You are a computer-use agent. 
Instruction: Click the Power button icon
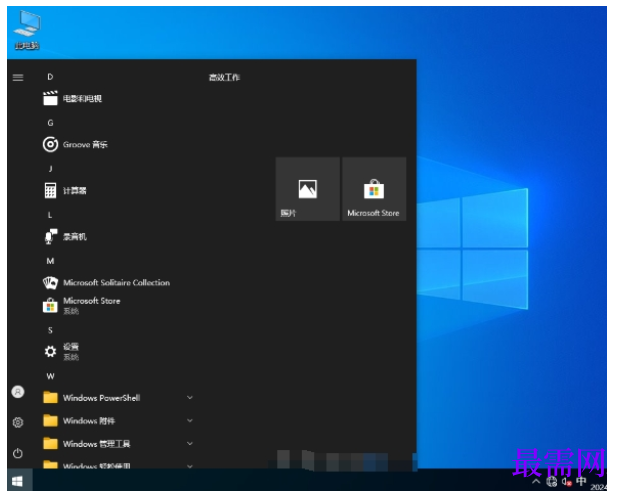coord(18,453)
